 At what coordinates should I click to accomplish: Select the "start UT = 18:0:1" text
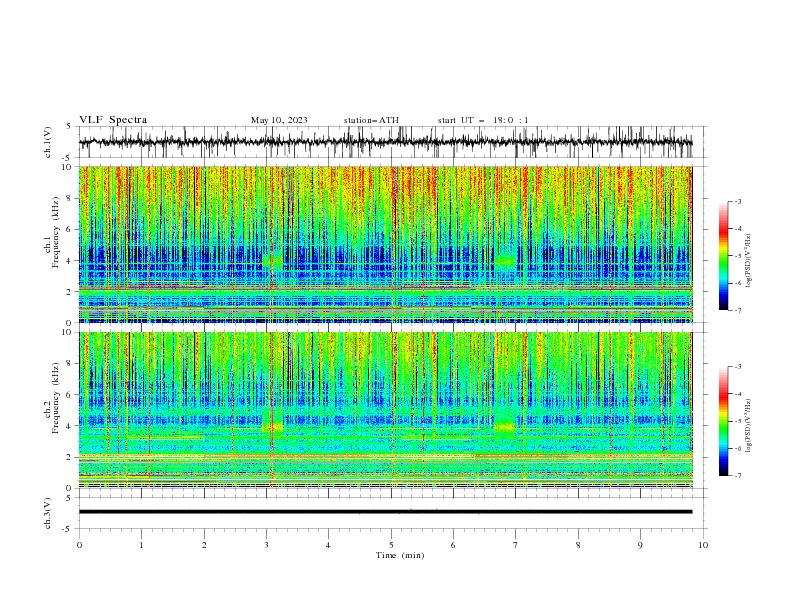click(483, 120)
